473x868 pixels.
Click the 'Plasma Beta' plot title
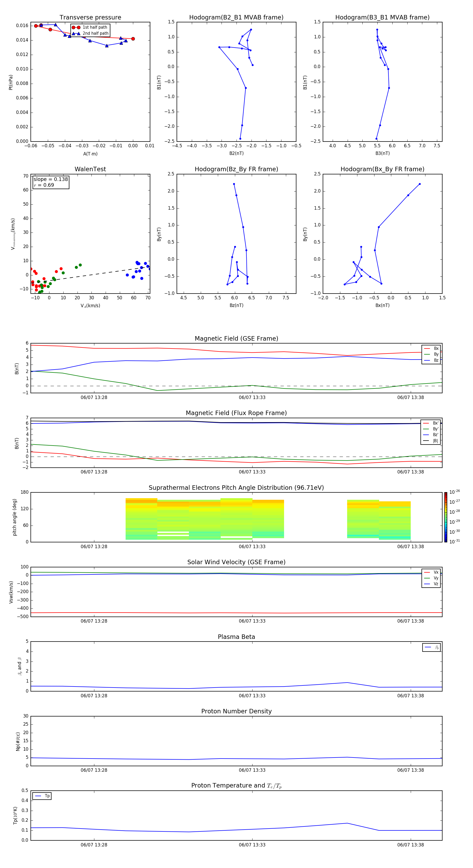pos(236,637)
